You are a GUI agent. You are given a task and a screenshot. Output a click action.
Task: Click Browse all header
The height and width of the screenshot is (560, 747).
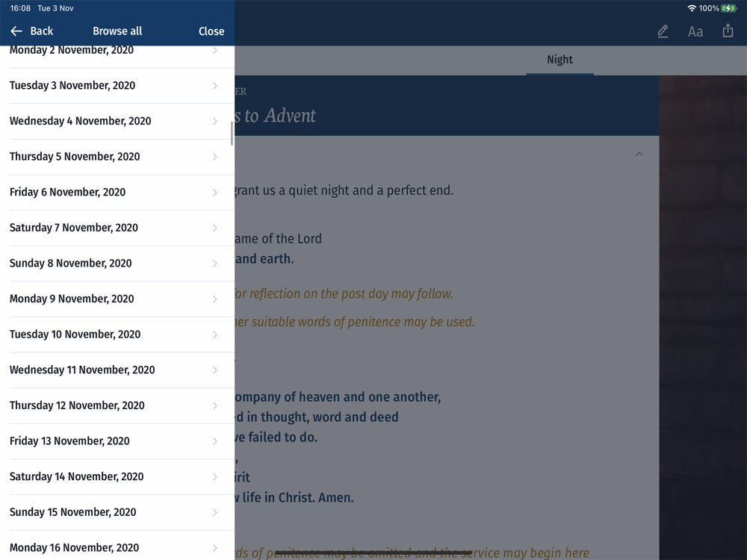coord(117,31)
